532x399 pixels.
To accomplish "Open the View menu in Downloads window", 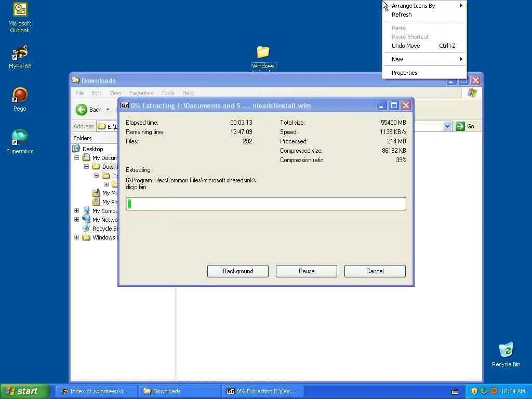I will point(115,93).
